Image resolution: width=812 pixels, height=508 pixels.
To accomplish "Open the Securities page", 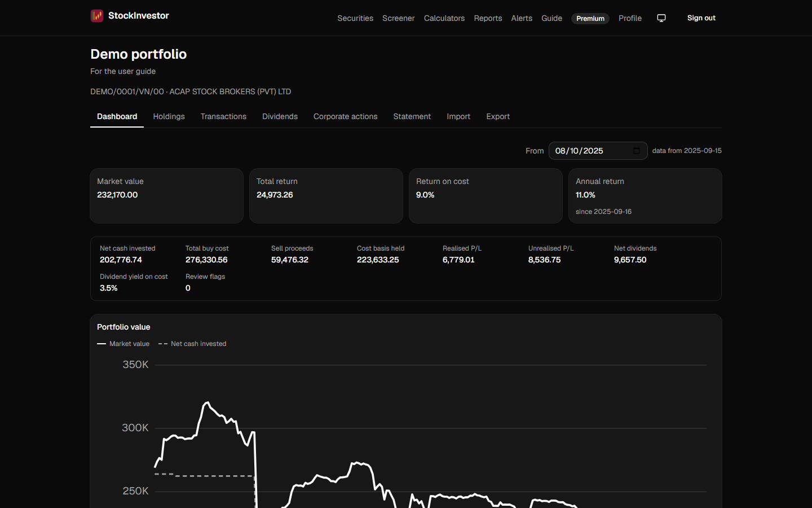I will [355, 18].
